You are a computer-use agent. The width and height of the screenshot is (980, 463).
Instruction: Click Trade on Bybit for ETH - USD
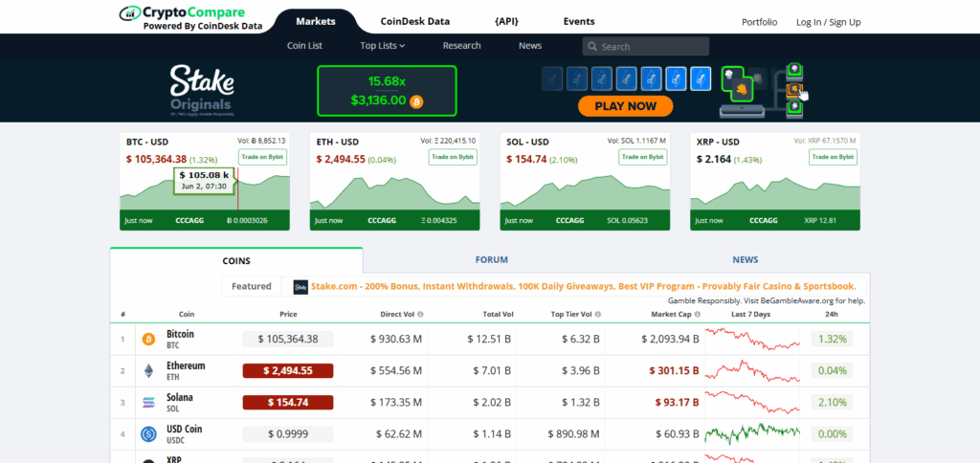(x=453, y=157)
